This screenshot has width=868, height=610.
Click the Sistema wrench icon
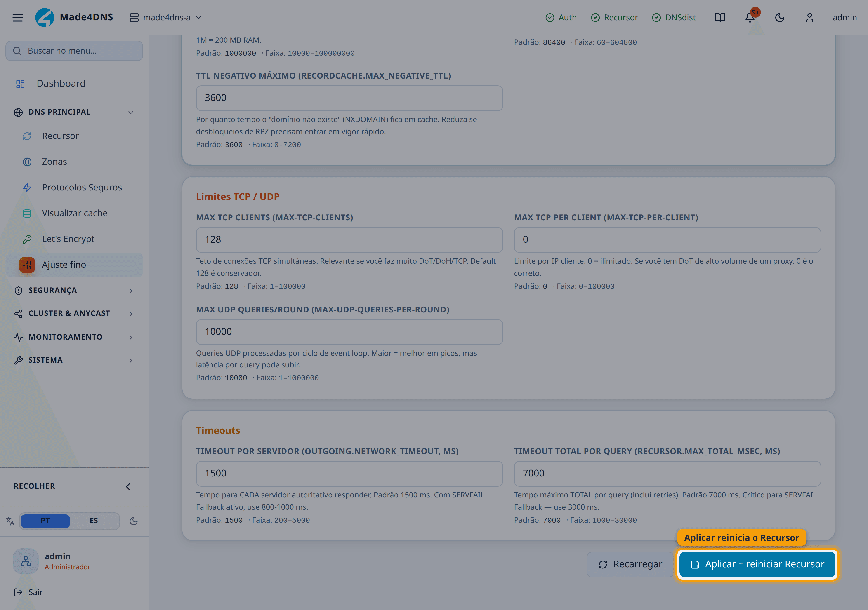pyautogui.click(x=18, y=360)
